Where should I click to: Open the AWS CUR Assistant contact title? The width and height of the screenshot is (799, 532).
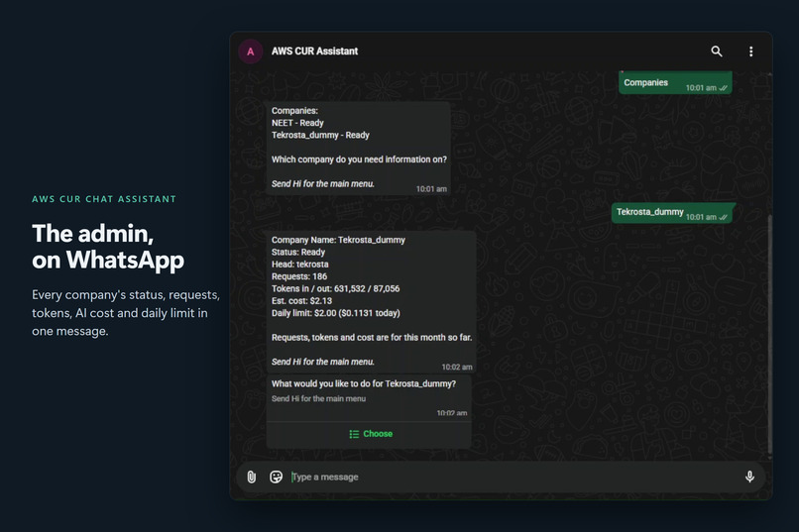point(314,52)
